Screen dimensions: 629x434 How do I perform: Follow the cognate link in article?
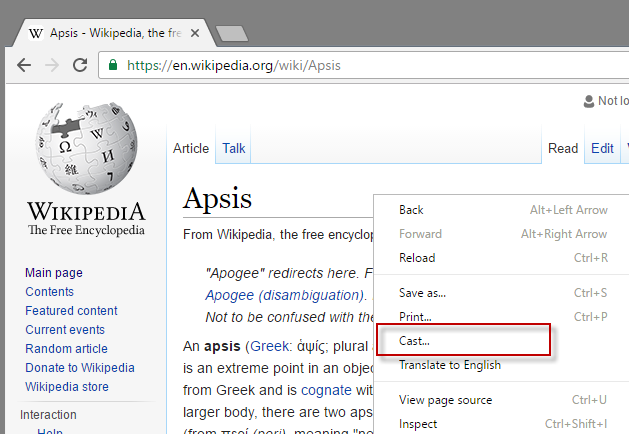[x=326, y=390]
